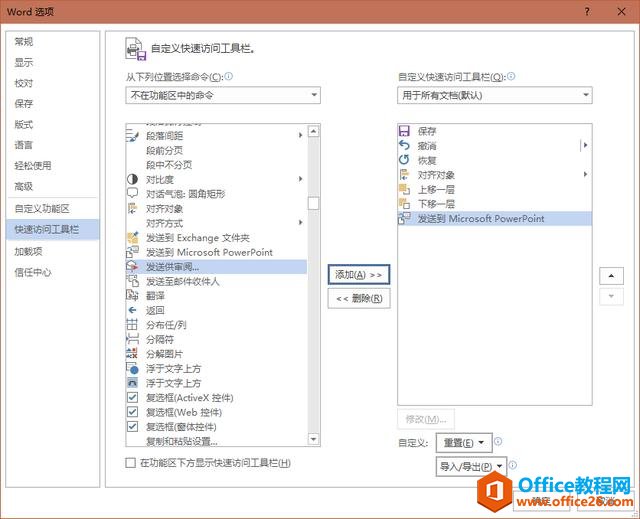Click the 发送到 Microsoft PowerPoint icon in left list
This screenshot has width=640, height=519.
(132, 252)
